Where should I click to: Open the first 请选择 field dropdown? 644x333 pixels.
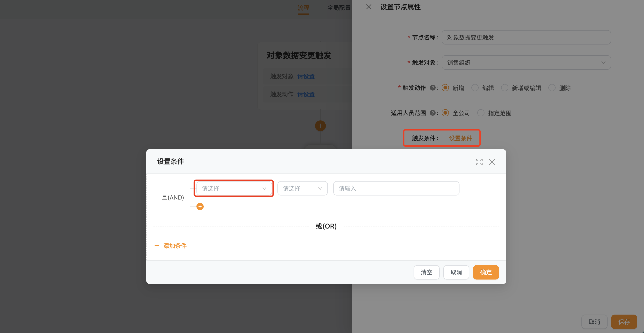coord(234,189)
